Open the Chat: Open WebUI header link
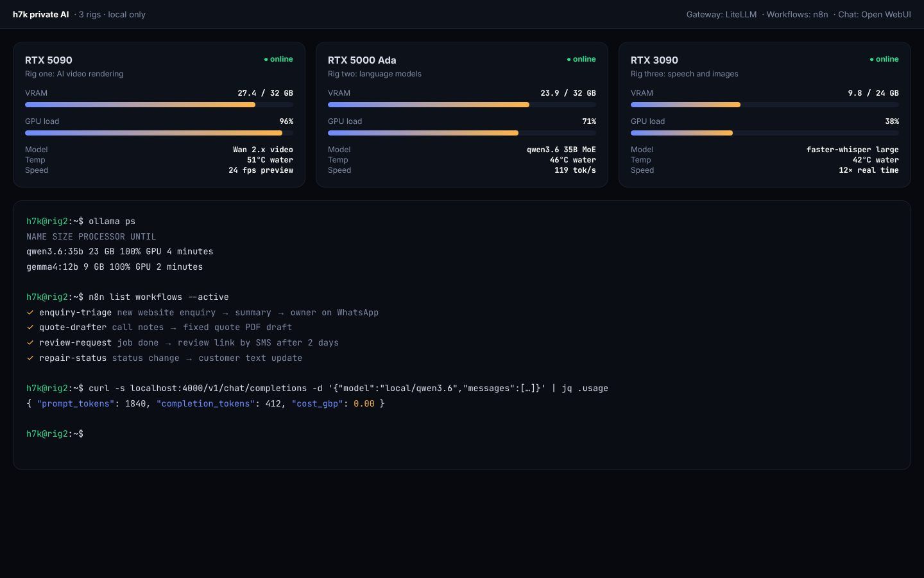Screen dimensions: 924x578 click(x=874, y=14)
